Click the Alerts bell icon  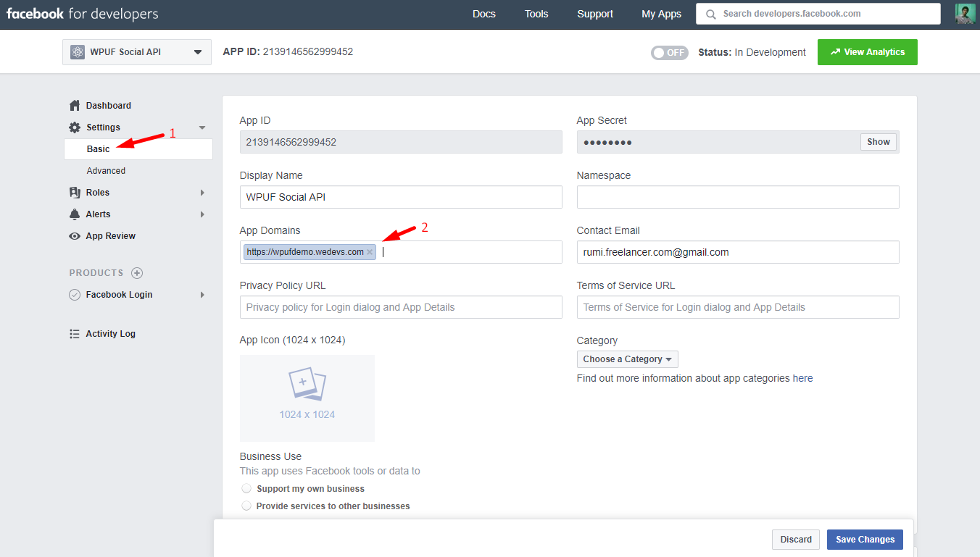coord(75,214)
